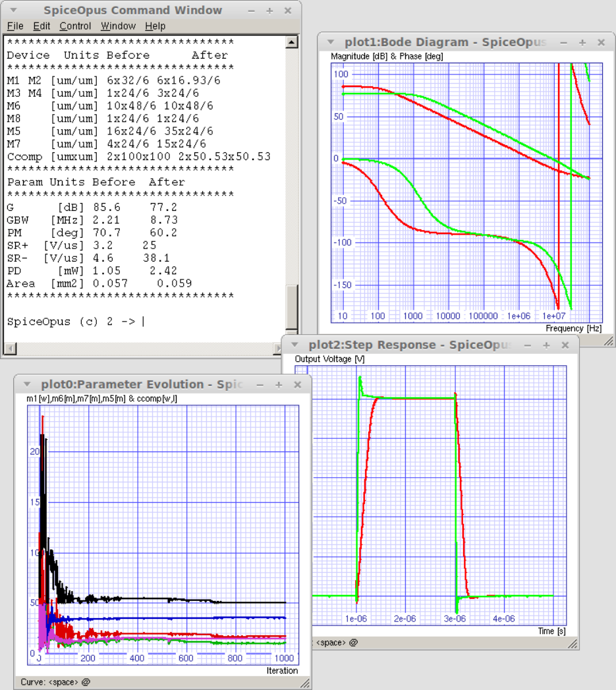616x690 pixels.
Task: Click the 'PD' power row
Action: point(92,271)
